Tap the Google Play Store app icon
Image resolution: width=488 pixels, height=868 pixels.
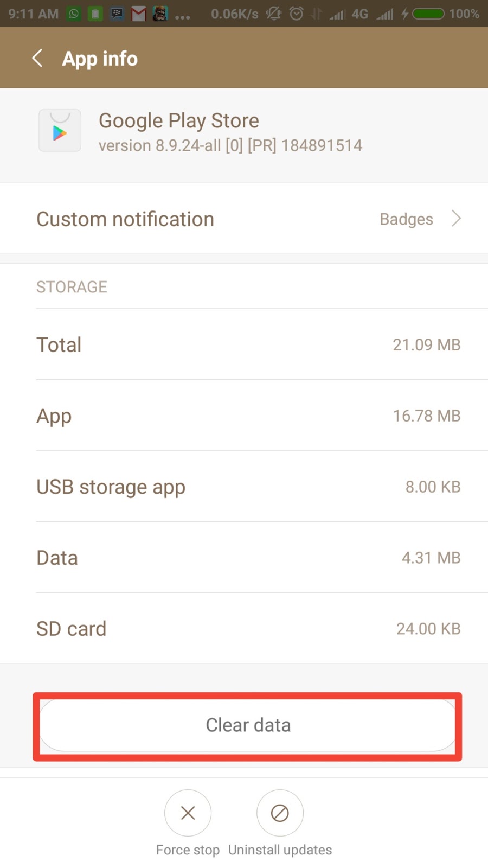pyautogui.click(x=60, y=131)
